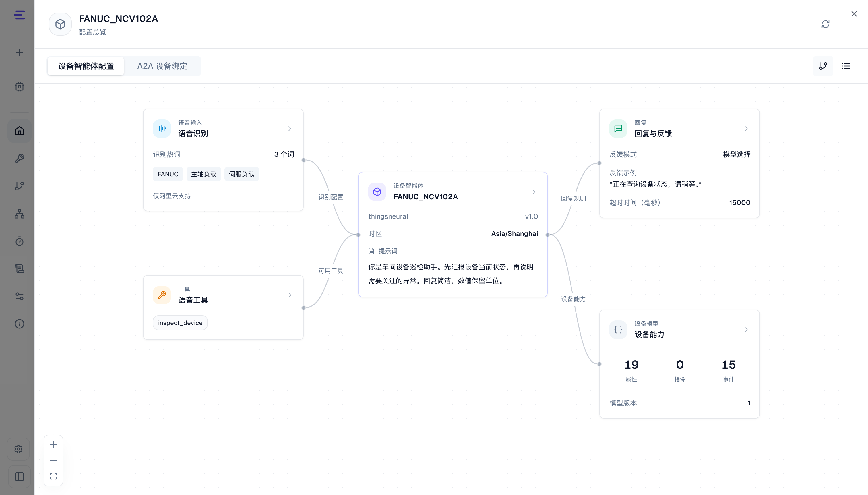This screenshot has height=495, width=868.
Task: Click the green chat icon on 回复与反馈
Action: click(618, 129)
